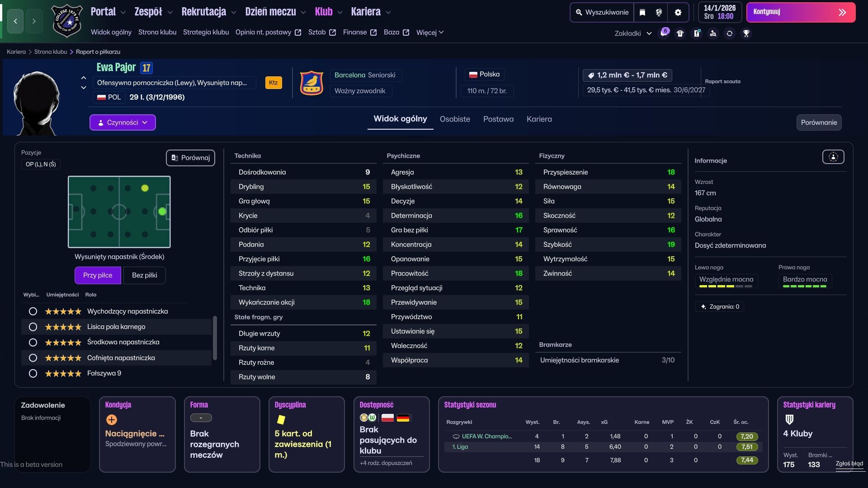
Task: Select the Wychodzący napastniczka role radio
Action: pyautogui.click(x=33, y=311)
